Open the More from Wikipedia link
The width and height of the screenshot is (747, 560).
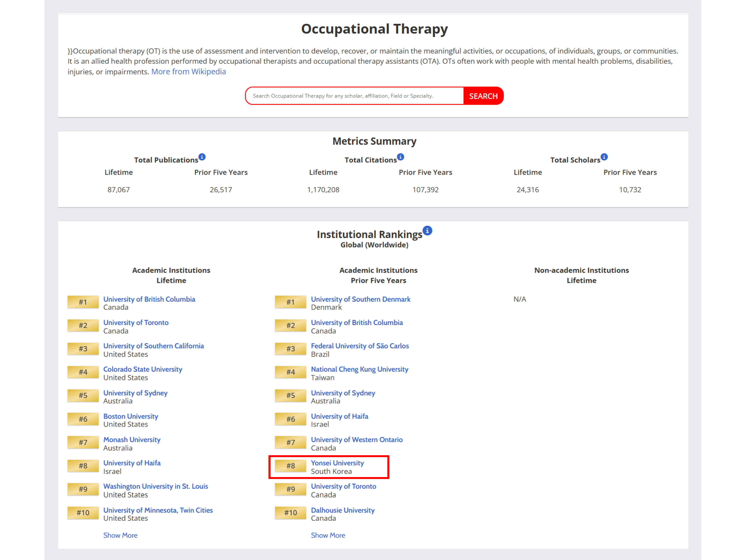188,72
